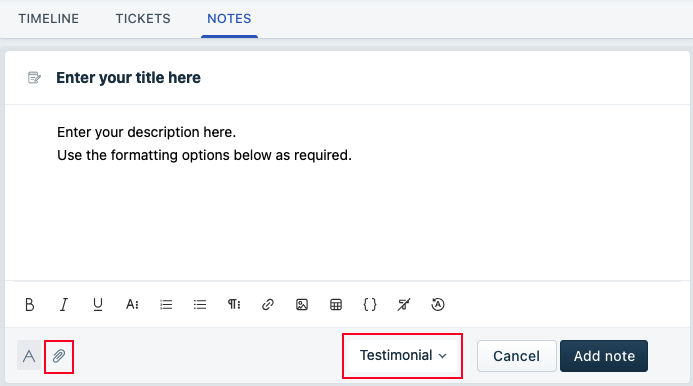The width and height of the screenshot is (693, 386).
Task: Attach a file with paperclip icon
Action: pos(59,356)
